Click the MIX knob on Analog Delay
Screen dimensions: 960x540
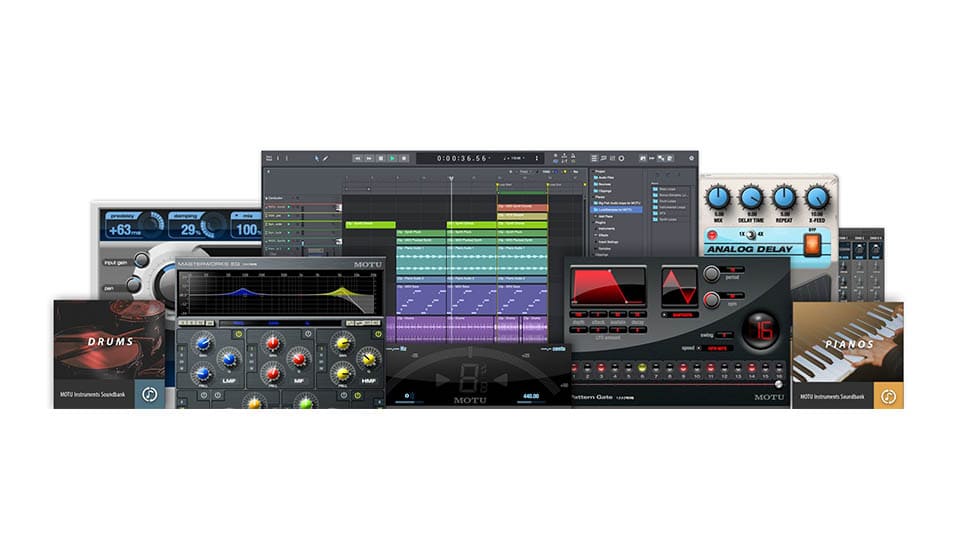point(716,197)
